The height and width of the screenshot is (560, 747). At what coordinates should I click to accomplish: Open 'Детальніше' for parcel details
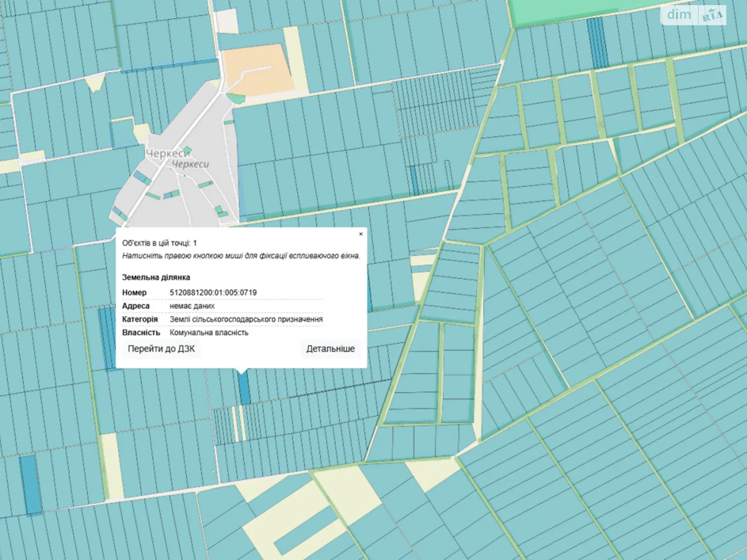330,349
